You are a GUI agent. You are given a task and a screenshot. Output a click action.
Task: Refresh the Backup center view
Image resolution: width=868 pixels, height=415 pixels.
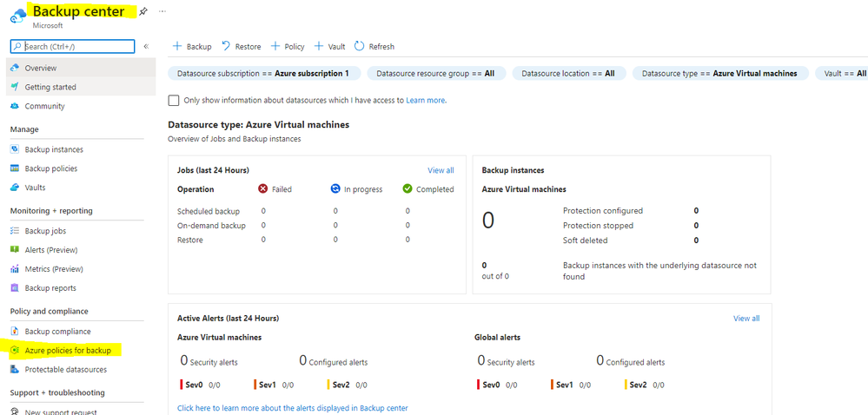pos(374,47)
